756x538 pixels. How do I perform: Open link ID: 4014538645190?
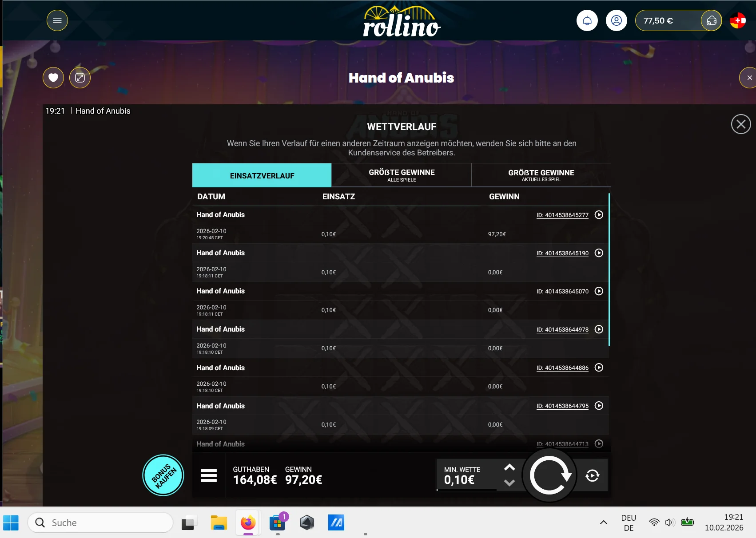(x=562, y=253)
